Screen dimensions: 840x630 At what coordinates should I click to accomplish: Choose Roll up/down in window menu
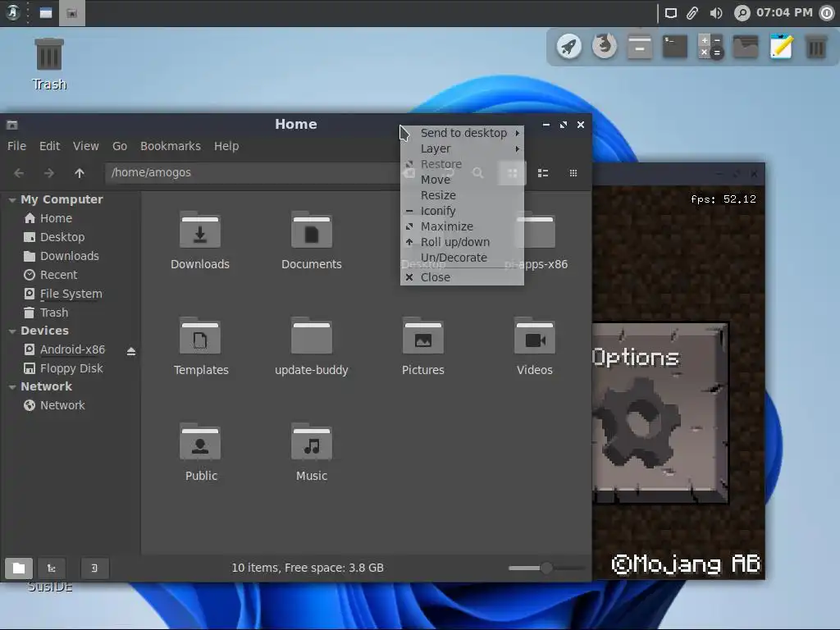coord(462,242)
